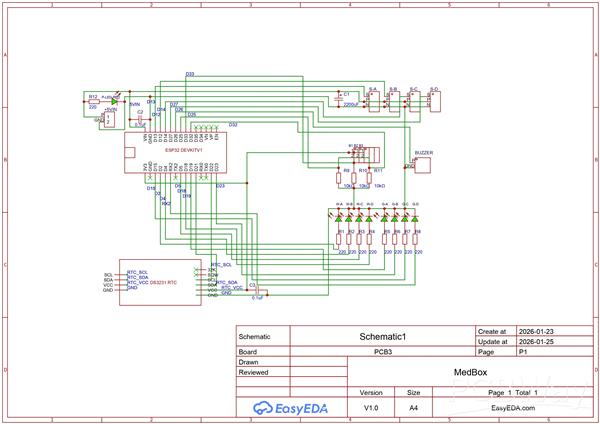The image size is (600, 424).
Task: Select the DS3231 RTC module symbol
Action: tap(152, 279)
